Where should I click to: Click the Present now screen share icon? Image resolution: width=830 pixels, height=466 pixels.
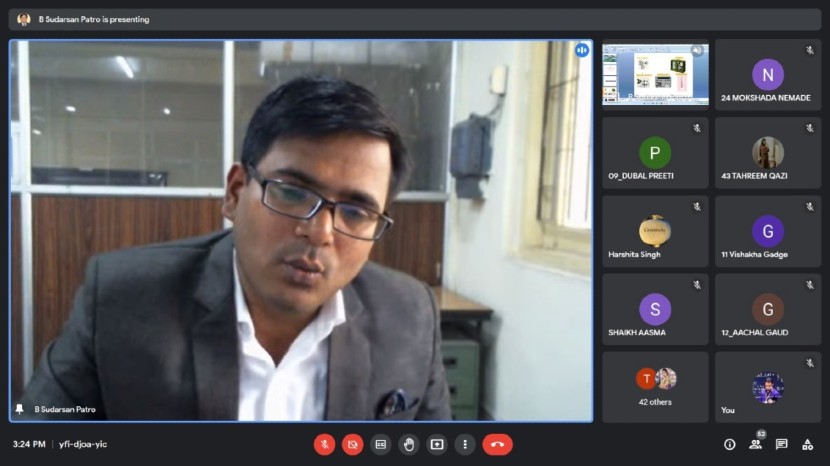pyautogui.click(x=437, y=444)
